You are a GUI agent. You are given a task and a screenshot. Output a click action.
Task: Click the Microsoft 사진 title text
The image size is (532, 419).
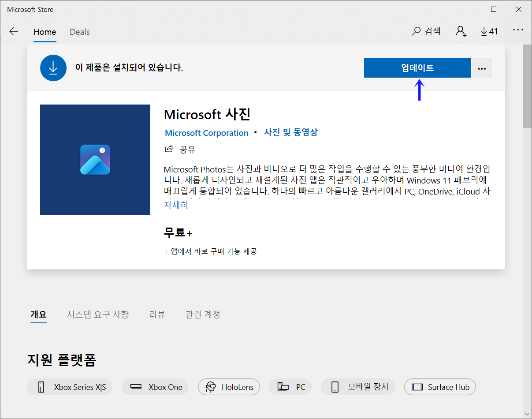click(x=207, y=114)
